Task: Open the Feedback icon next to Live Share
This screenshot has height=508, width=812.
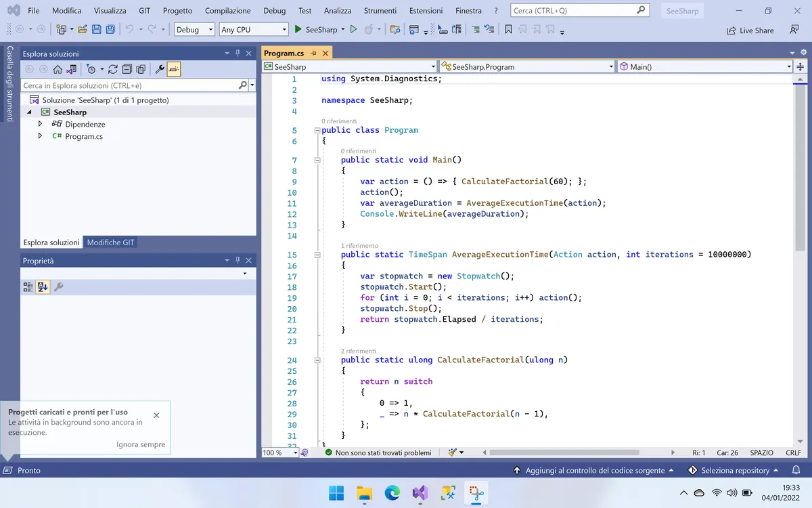Action: (794, 30)
